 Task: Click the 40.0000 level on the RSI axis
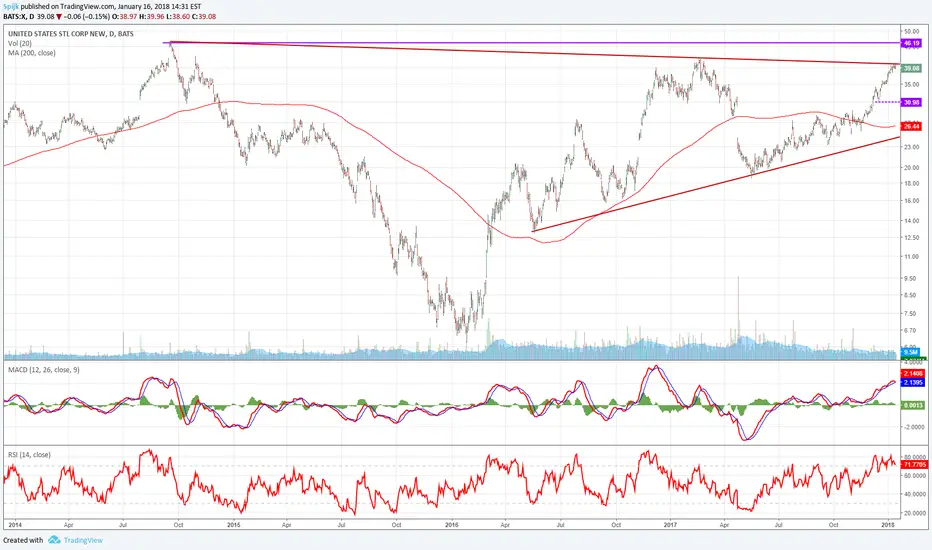(x=915, y=495)
